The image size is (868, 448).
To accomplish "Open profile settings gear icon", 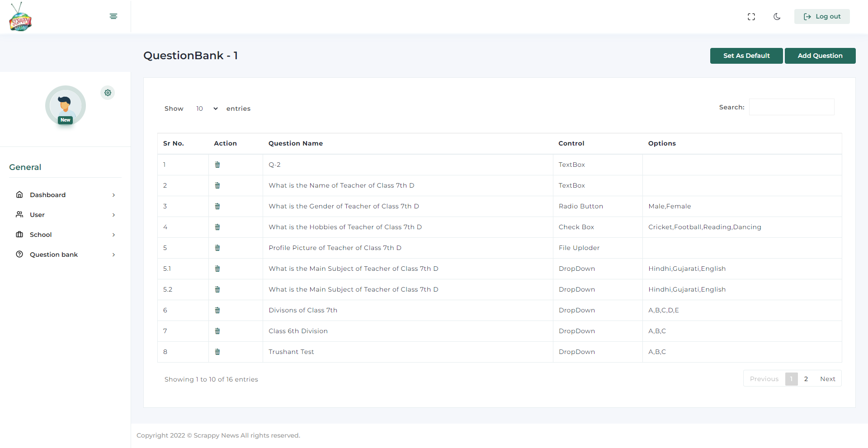I will 108,93.
